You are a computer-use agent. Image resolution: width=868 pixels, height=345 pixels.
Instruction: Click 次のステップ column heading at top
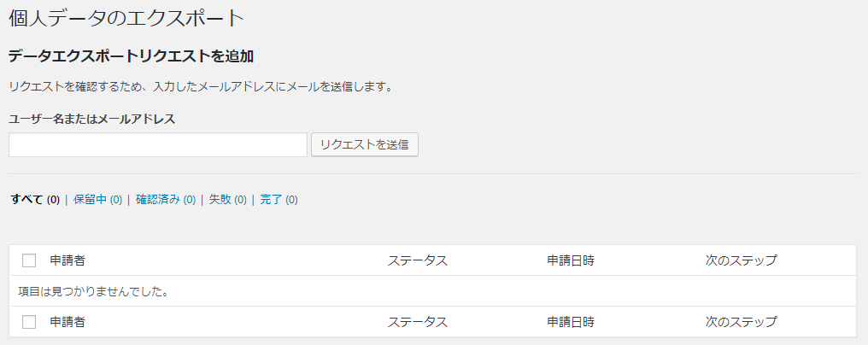tap(742, 260)
